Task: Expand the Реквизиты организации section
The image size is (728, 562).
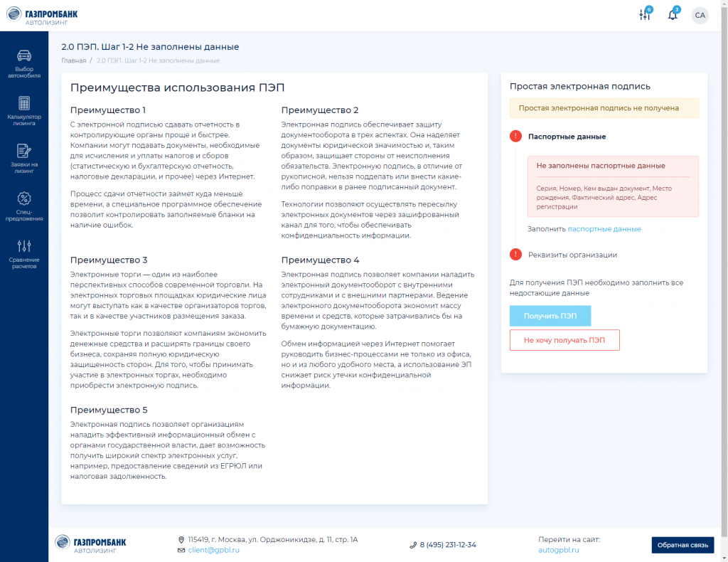Action: 572,255
